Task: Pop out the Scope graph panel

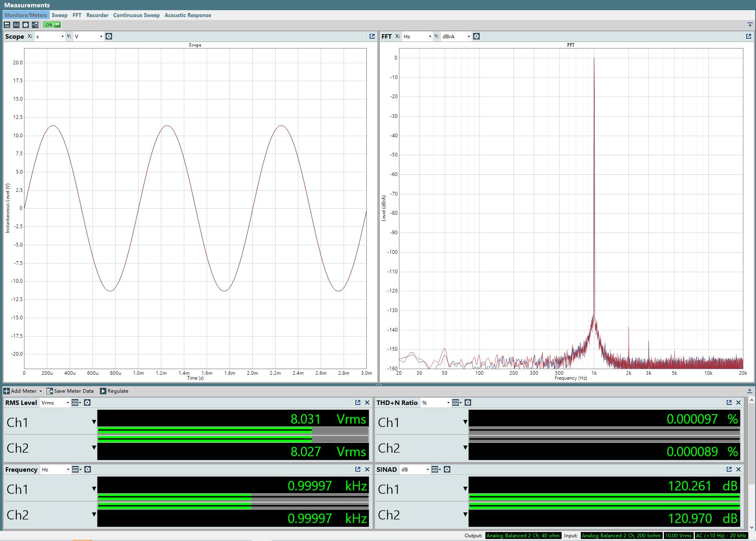Action: pyautogui.click(x=372, y=36)
